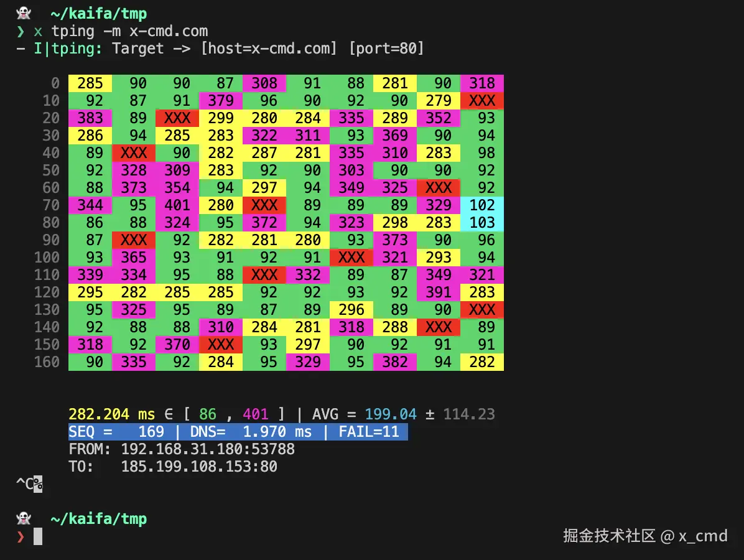Click the magenta '352' cell in row 20
Screen dimensions: 744x560
pyautogui.click(x=439, y=118)
